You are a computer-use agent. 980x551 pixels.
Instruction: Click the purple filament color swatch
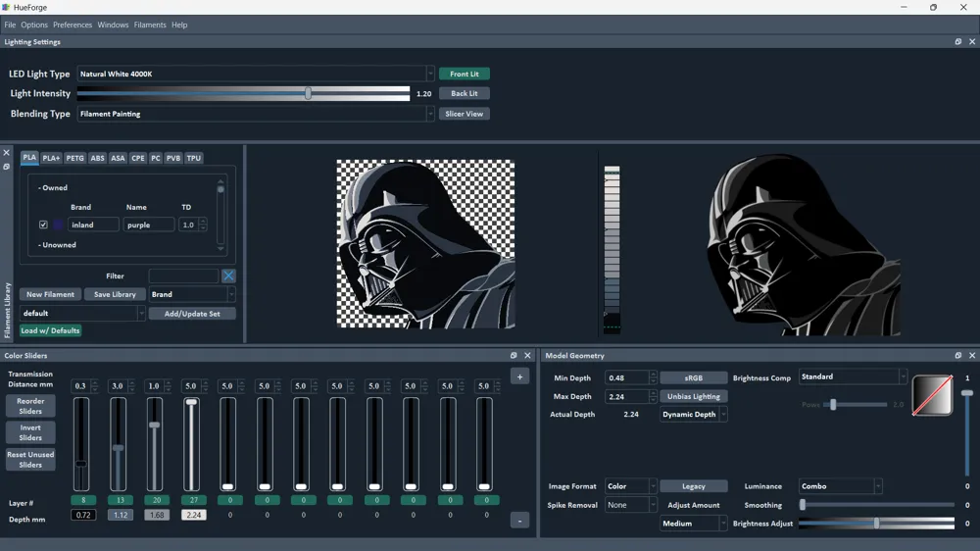point(58,225)
